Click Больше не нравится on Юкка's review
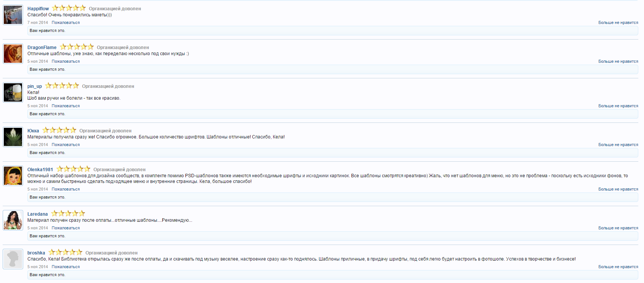The width and height of the screenshot is (644, 283). click(618, 145)
